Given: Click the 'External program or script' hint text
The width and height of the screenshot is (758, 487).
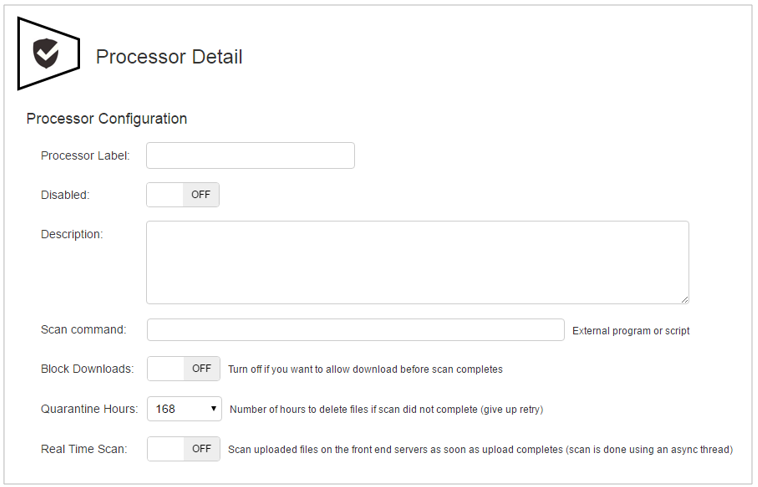Looking at the screenshot, I should click(x=631, y=331).
